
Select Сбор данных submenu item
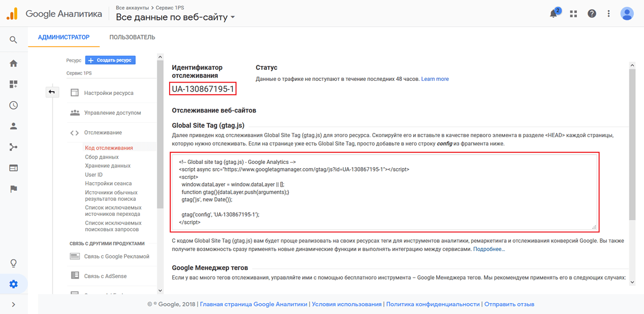102,157
